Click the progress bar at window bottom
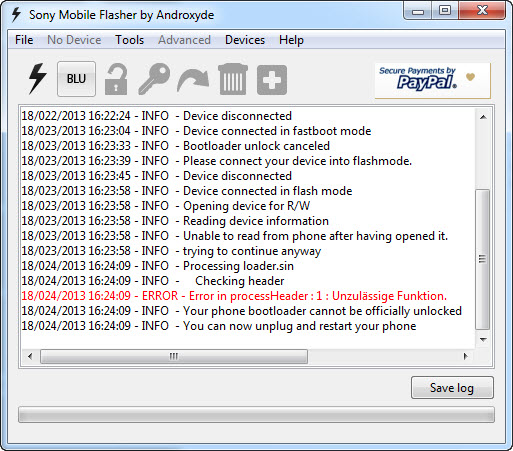513x451 pixels. (256, 414)
